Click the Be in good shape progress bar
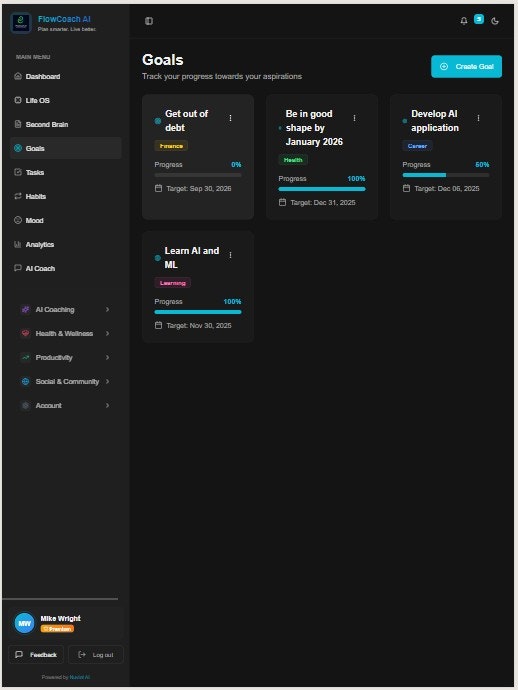The width and height of the screenshot is (518, 690). [x=322, y=189]
